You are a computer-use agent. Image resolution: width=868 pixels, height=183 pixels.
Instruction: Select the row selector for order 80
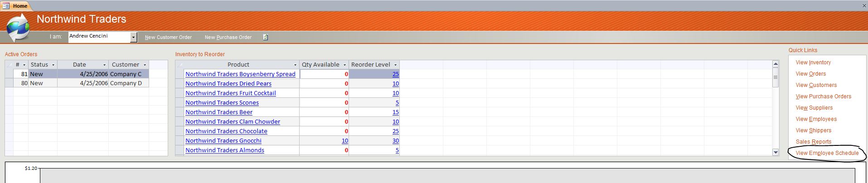coord(9,83)
